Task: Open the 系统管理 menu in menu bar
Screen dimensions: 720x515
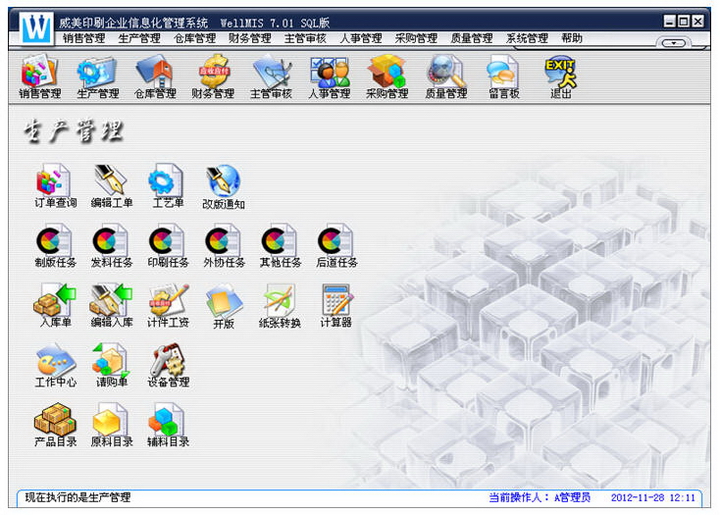Action: click(526, 39)
